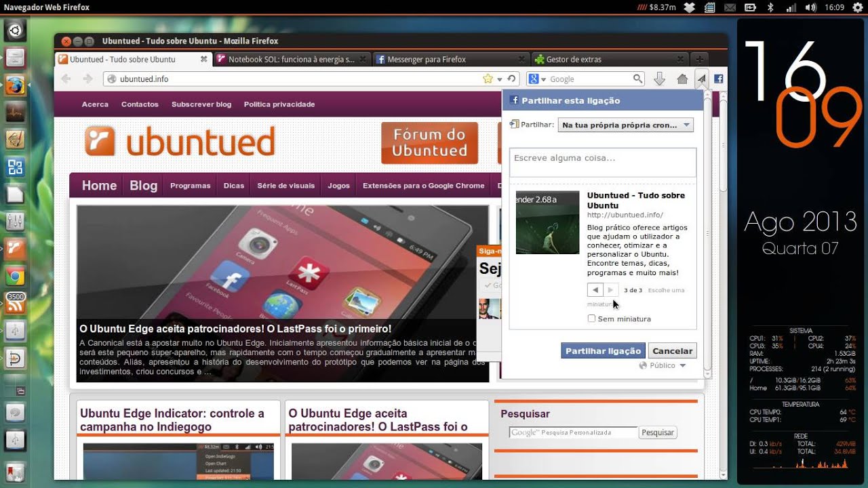Check the 'Sem miniatura' checkbox
The image size is (868, 488).
click(591, 319)
